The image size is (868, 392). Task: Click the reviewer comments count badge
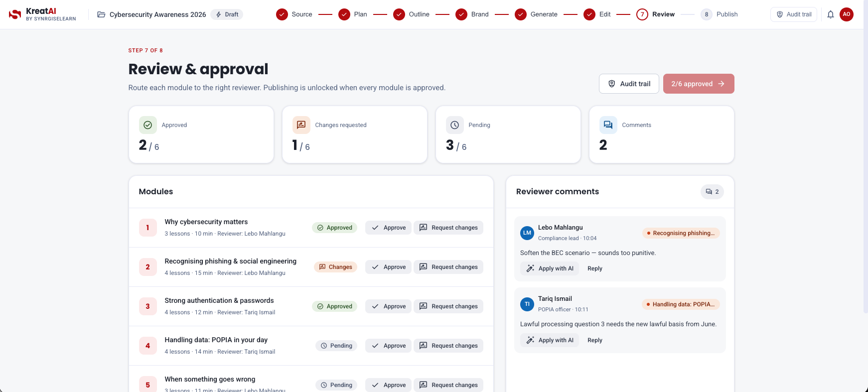tap(712, 192)
